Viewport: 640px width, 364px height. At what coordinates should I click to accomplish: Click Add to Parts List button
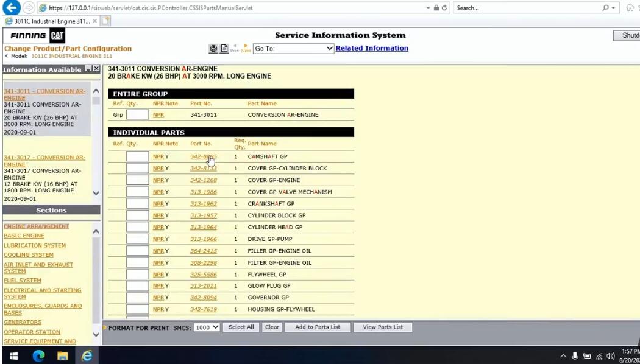click(318, 327)
